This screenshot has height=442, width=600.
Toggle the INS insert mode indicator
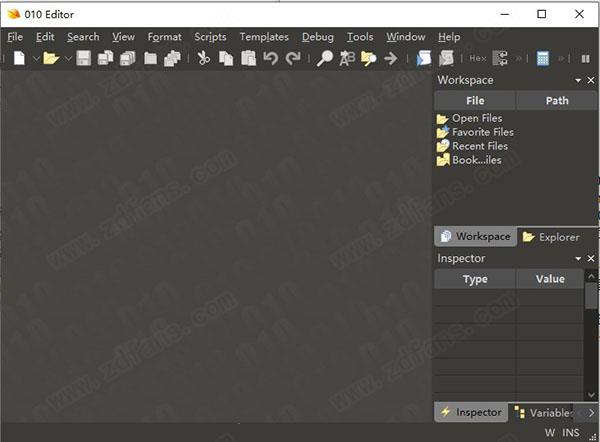tap(571, 433)
